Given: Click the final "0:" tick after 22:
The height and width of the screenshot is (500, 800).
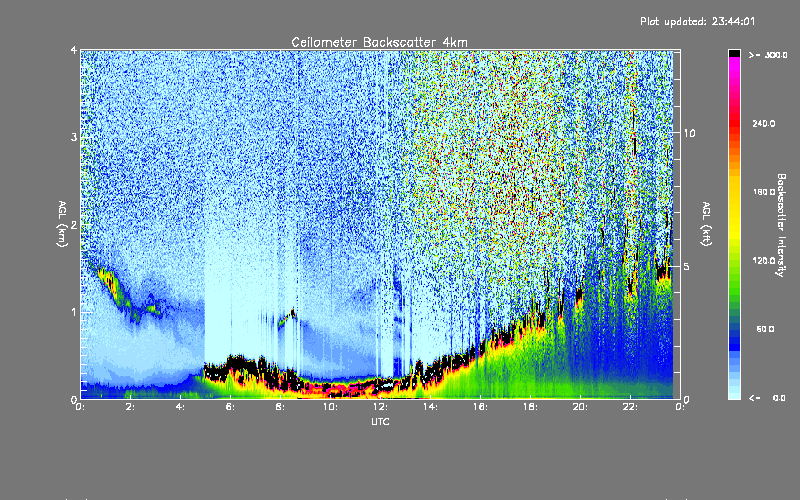Looking at the screenshot, I should (x=680, y=407).
